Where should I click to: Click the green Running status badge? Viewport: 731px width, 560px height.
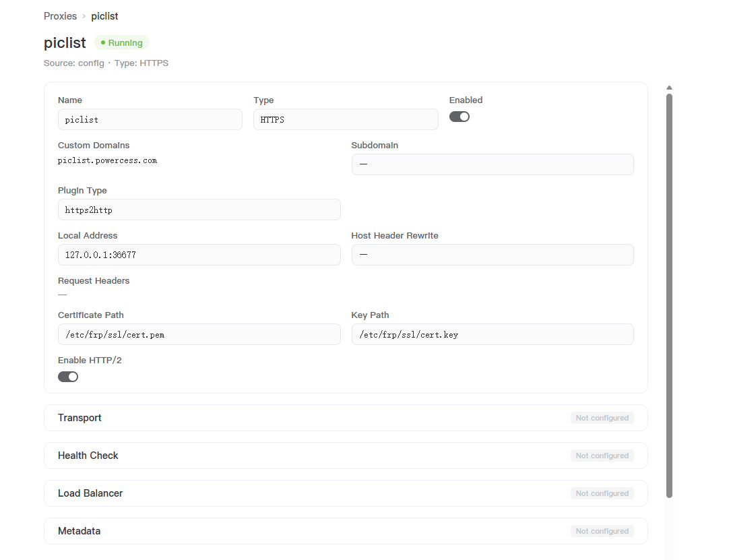(122, 43)
